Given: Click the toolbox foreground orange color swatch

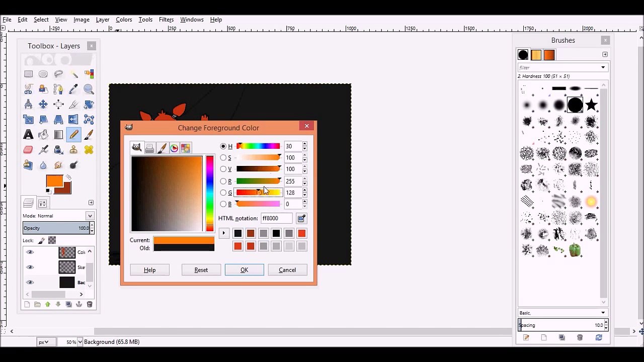Looking at the screenshot, I should tap(54, 181).
